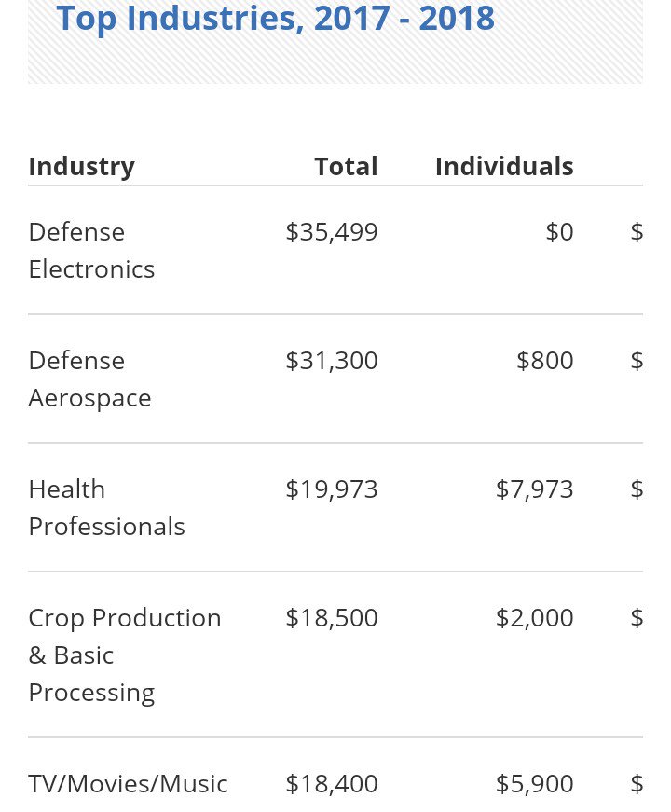Select the Health Professionals industry row
Screen dimensions: 671x812
click(x=106, y=508)
